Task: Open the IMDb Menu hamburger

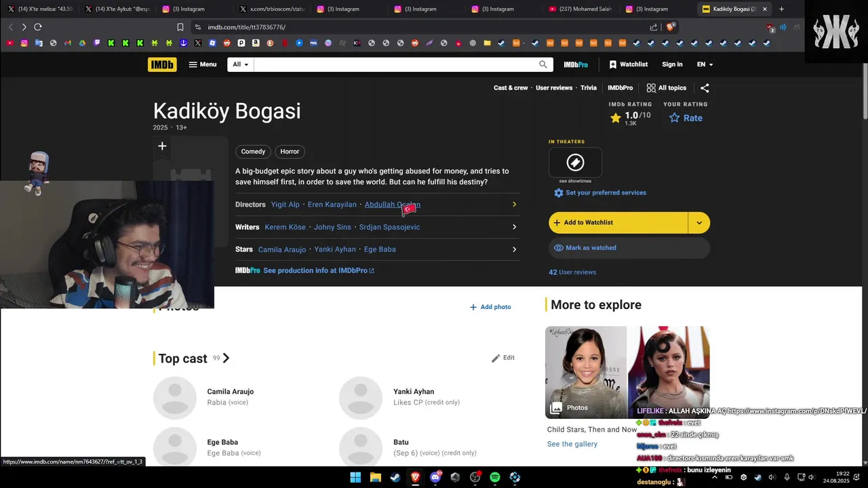Action: coord(203,64)
